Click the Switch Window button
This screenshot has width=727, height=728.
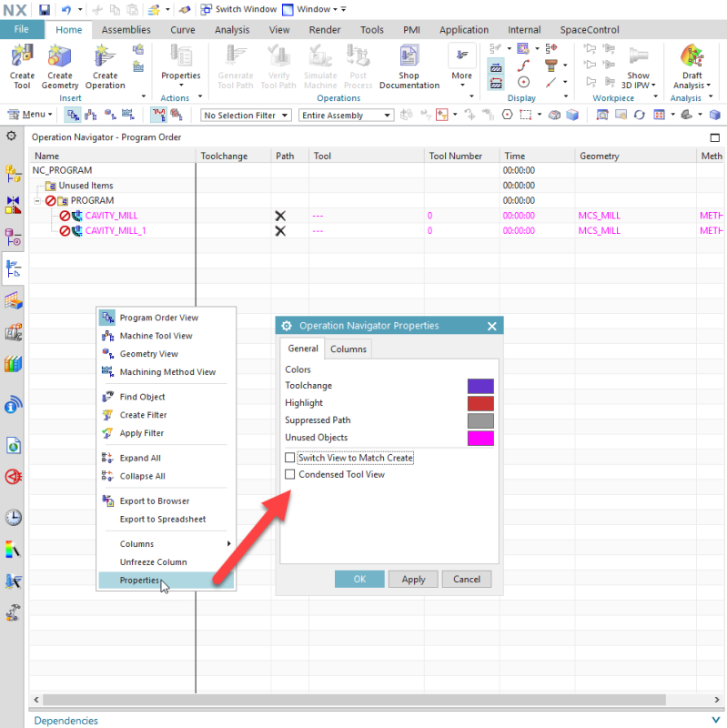coord(238,9)
